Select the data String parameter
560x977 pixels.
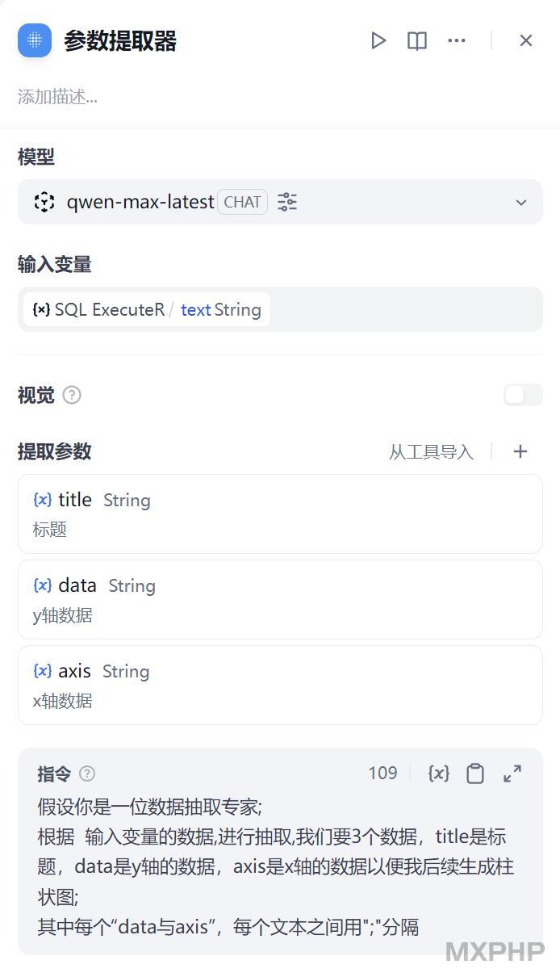point(280,599)
